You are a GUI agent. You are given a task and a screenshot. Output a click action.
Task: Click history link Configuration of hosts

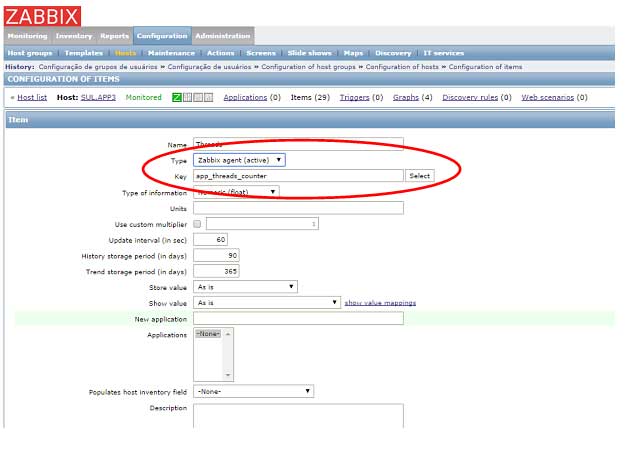coord(402,67)
